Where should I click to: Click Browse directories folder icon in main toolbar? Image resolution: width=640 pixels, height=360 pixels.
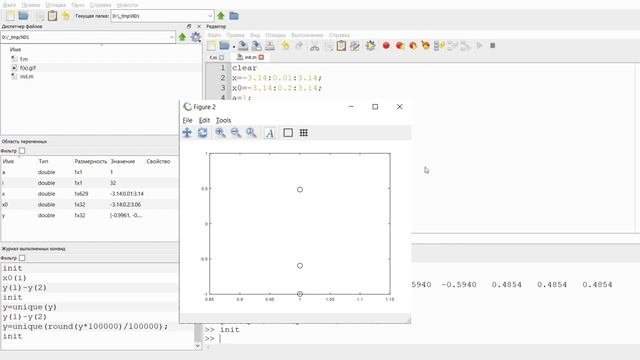click(234, 16)
